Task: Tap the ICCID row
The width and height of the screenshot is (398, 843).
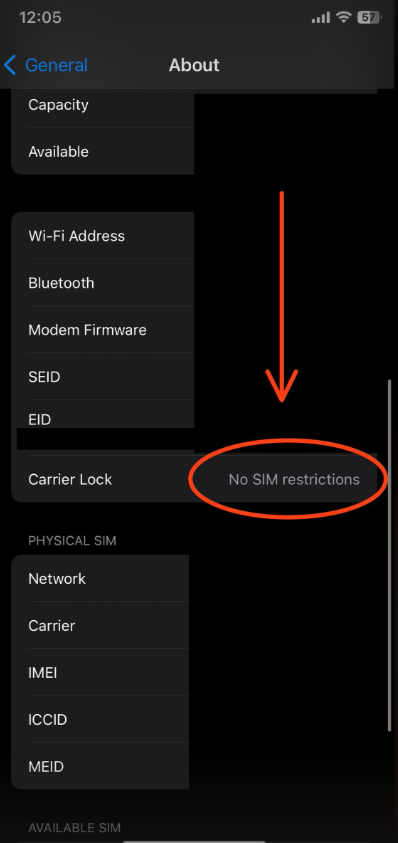Action: click(100, 719)
